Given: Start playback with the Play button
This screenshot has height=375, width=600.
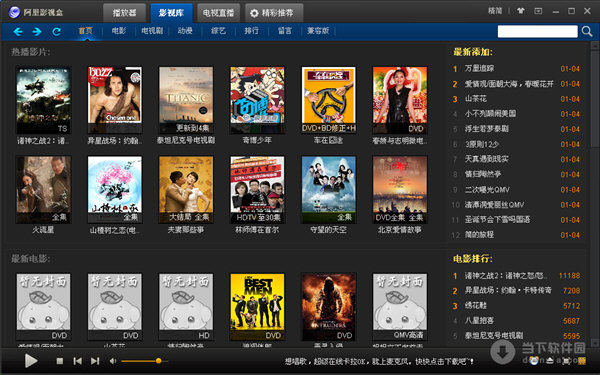Looking at the screenshot, I should [31, 360].
